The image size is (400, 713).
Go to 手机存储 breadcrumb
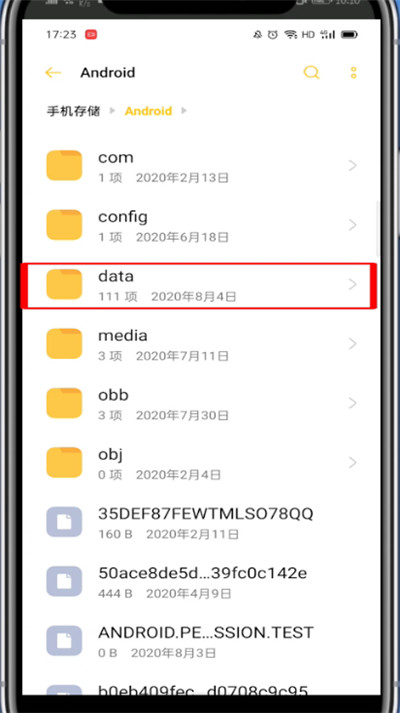(x=73, y=111)
